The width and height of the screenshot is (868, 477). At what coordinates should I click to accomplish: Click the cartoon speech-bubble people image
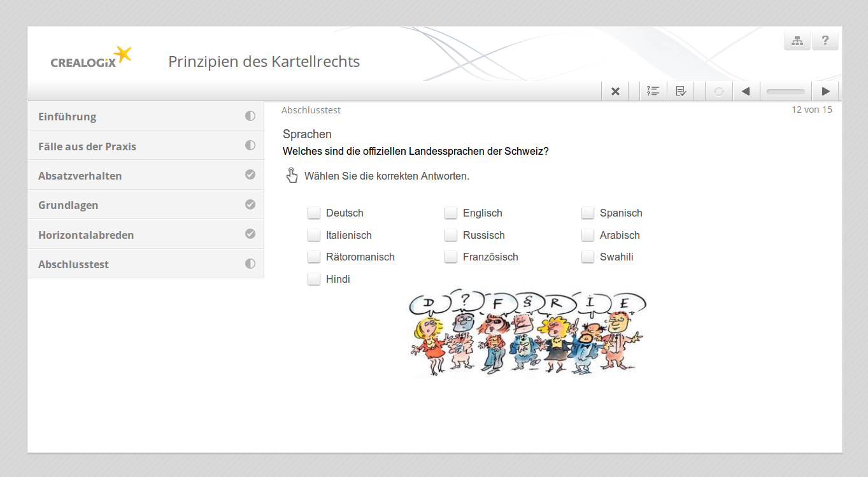coord(526,334)
